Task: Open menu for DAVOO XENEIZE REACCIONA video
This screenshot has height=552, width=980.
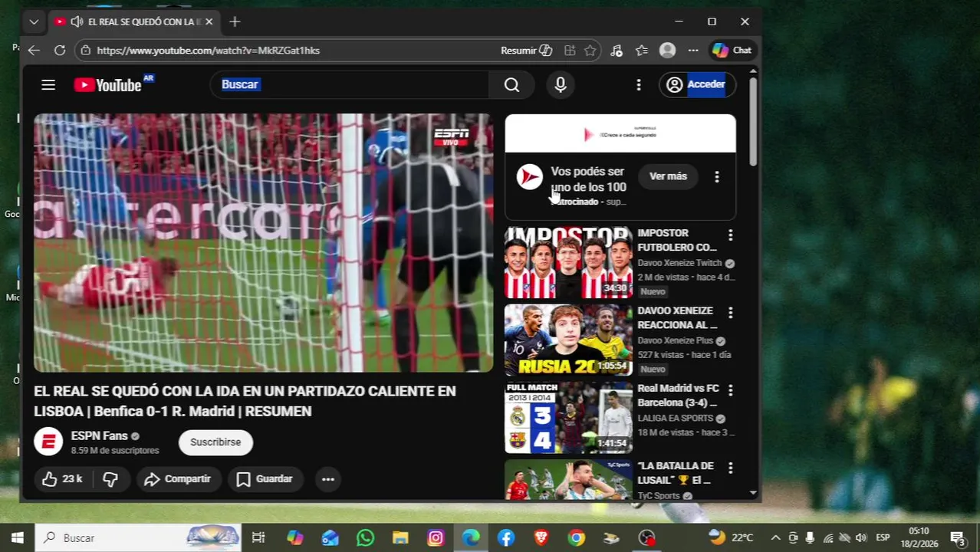Action: 730,313
